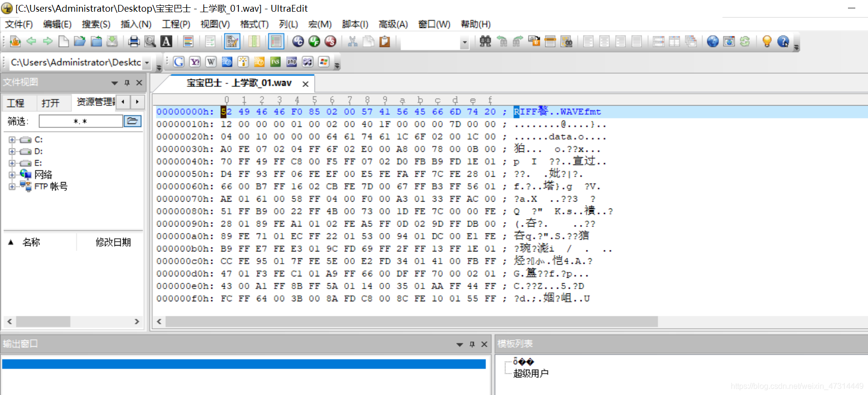Viewport: 868px width, 395px height.
Task: Click the green Back arrow in the toolbar
Action: point(31,42)
